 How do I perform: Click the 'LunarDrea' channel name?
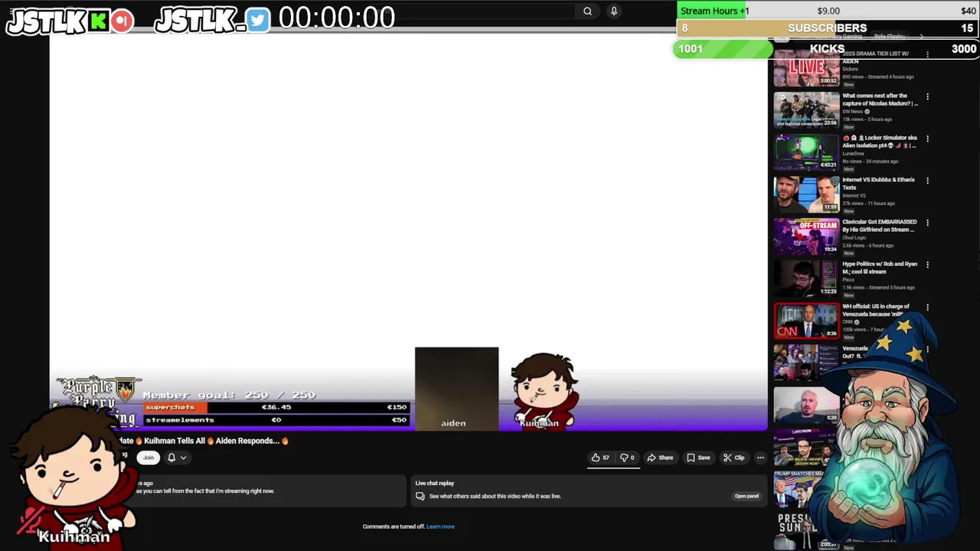point(853,154)
